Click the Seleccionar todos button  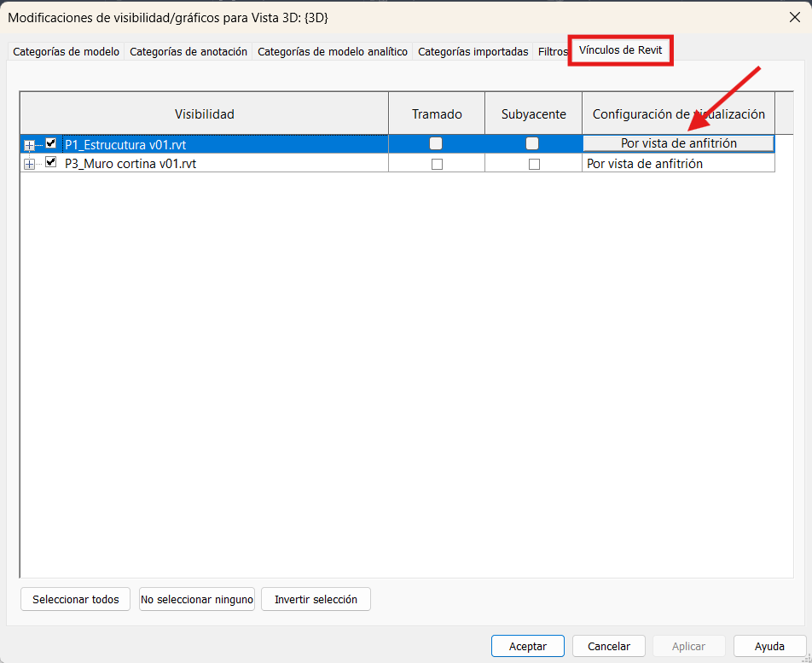75,599
